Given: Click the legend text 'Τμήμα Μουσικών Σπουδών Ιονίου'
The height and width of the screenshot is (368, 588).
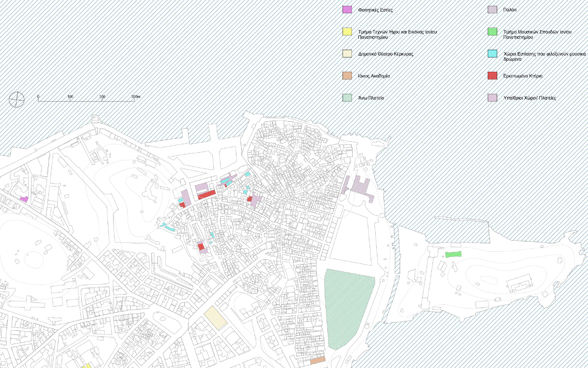Looking at the screenshot, I should (x=537, y=32).
